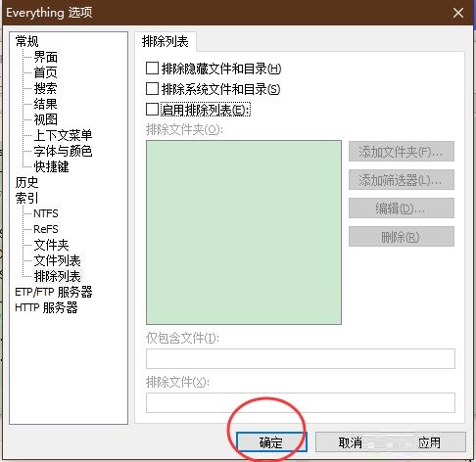This screenshot has height=462, width=476.
Task: Click the 应用 button
Action: click(x=429, y=442)
